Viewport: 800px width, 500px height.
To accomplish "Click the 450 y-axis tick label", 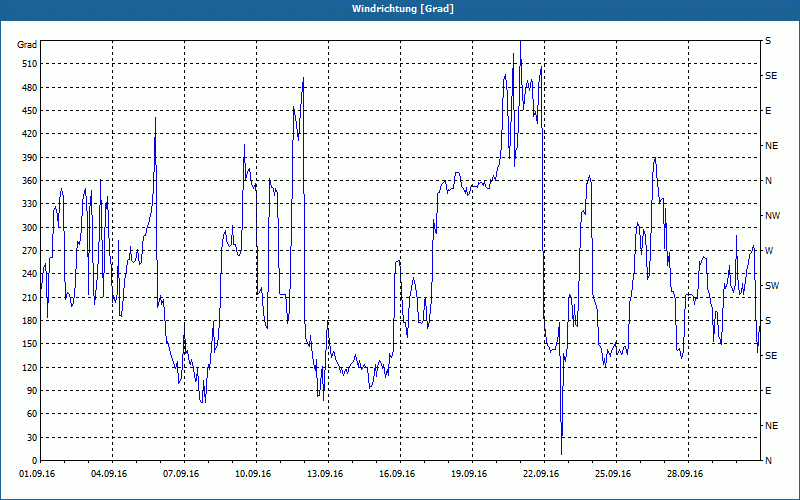I will point(29,111).
